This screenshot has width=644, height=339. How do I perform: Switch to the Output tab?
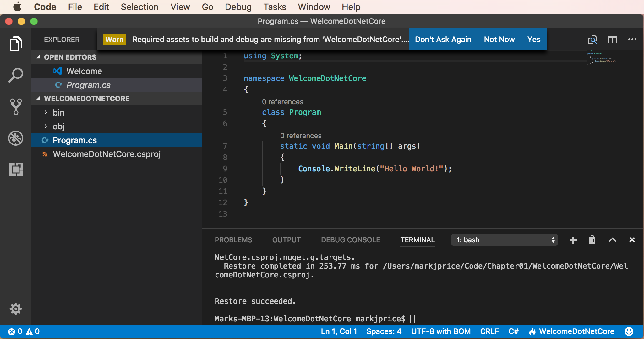coord(287,240)
